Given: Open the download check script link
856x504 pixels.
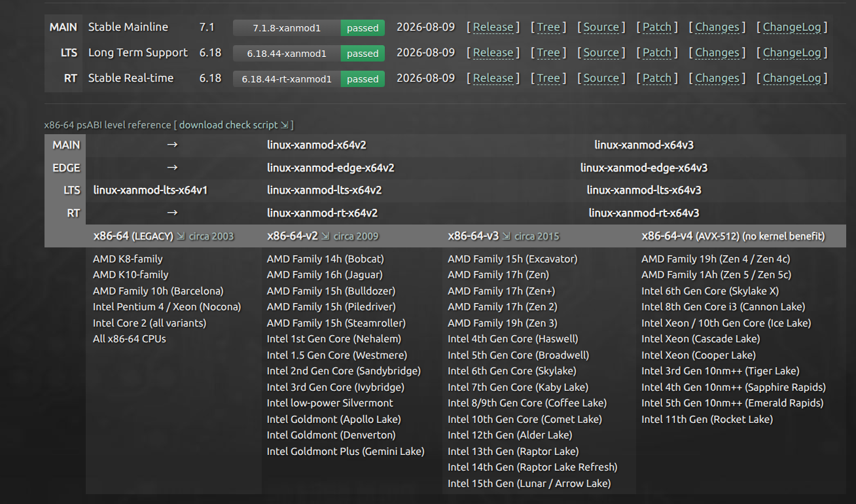Looking at the screenshot, I should click(x=234, y=124).
